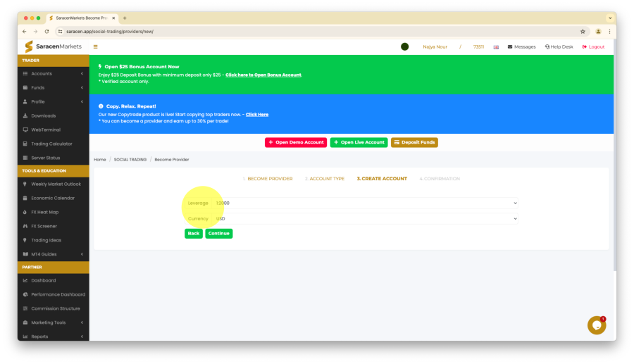Open FX Screener tool
The height and width of the screenshot is (364, 634).
53,226
